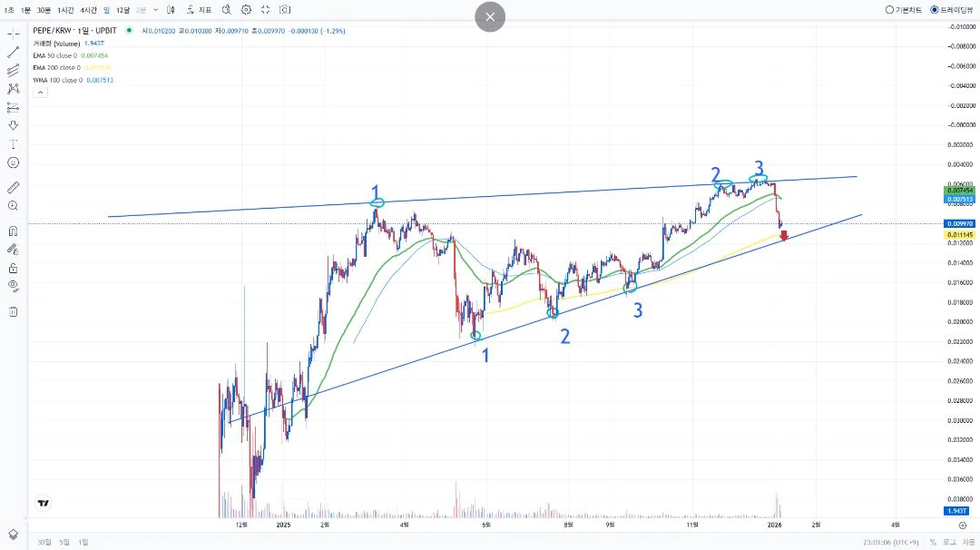The height and width of the screenshot is (550, 980).
Task: Select the ruler measure tool
Action: (x=13, y=187)
